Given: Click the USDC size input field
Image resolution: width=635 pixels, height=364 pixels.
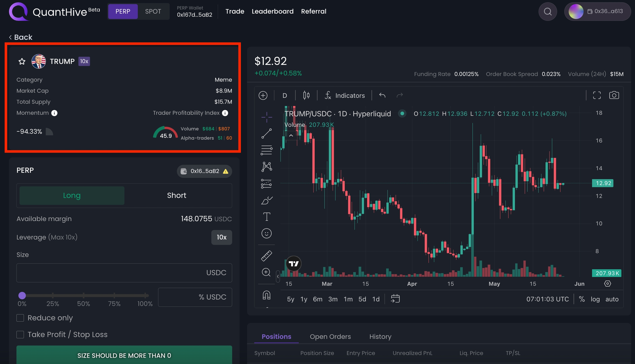Looking at the screenshot, I should point(110,273).
